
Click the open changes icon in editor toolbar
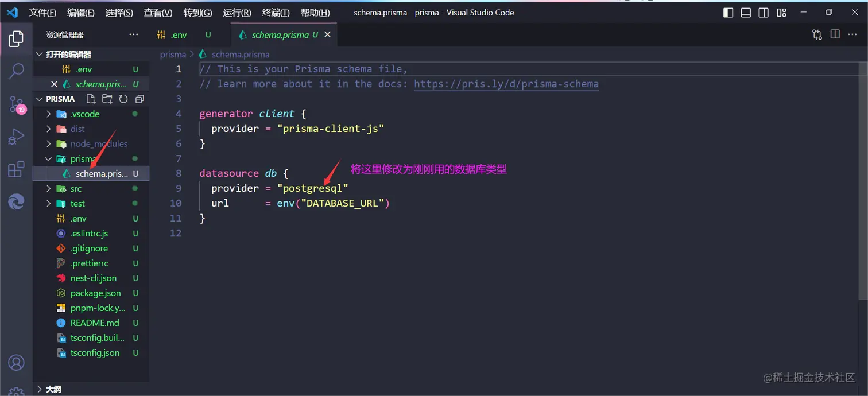(817, 34)
